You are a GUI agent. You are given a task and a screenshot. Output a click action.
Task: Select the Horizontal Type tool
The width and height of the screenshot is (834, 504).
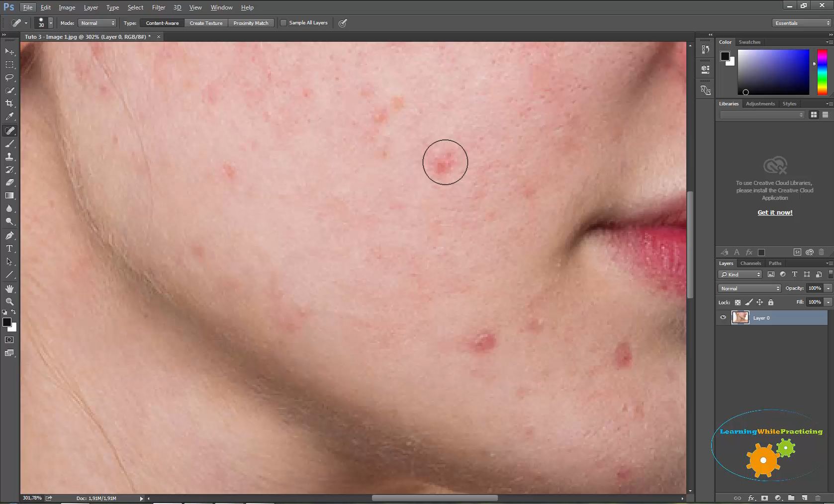click(x=9, y=249)
